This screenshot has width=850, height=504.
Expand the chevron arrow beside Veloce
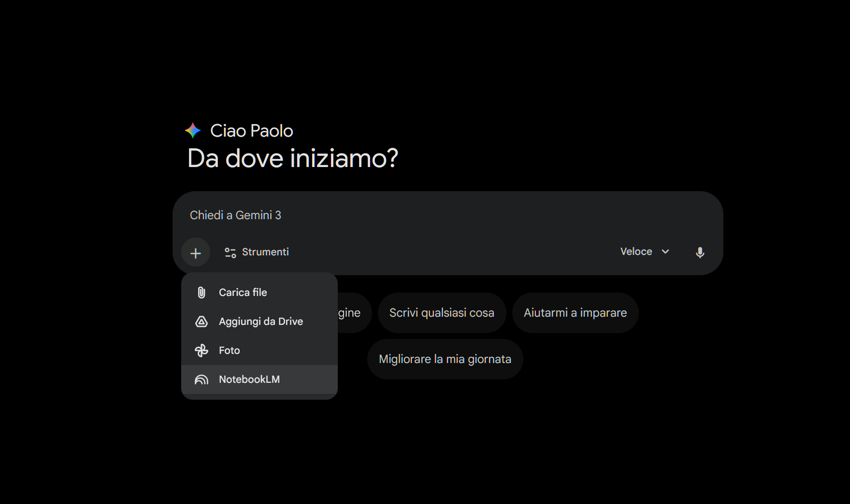665,252
